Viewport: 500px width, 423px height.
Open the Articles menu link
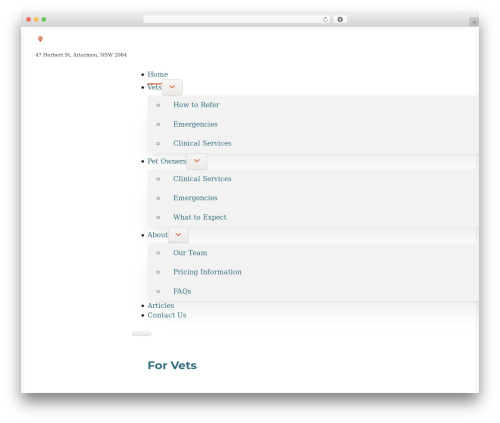pyautogui.click(x=161, y=305)
